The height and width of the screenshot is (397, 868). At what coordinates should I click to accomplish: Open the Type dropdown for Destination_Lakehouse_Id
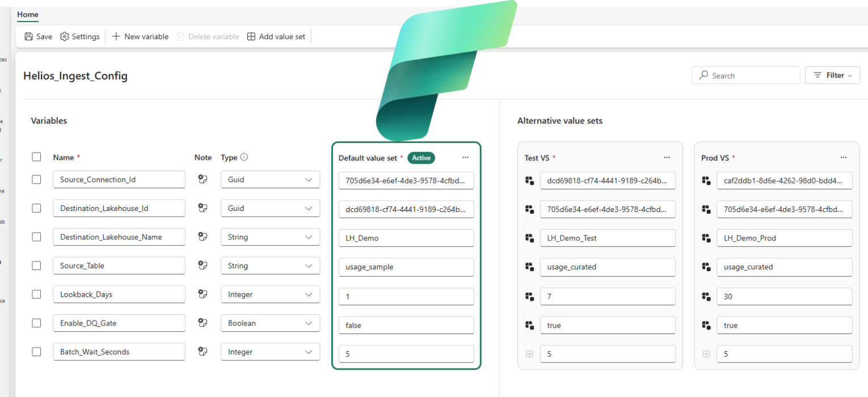pyautogui.click(x=270, y=208)
